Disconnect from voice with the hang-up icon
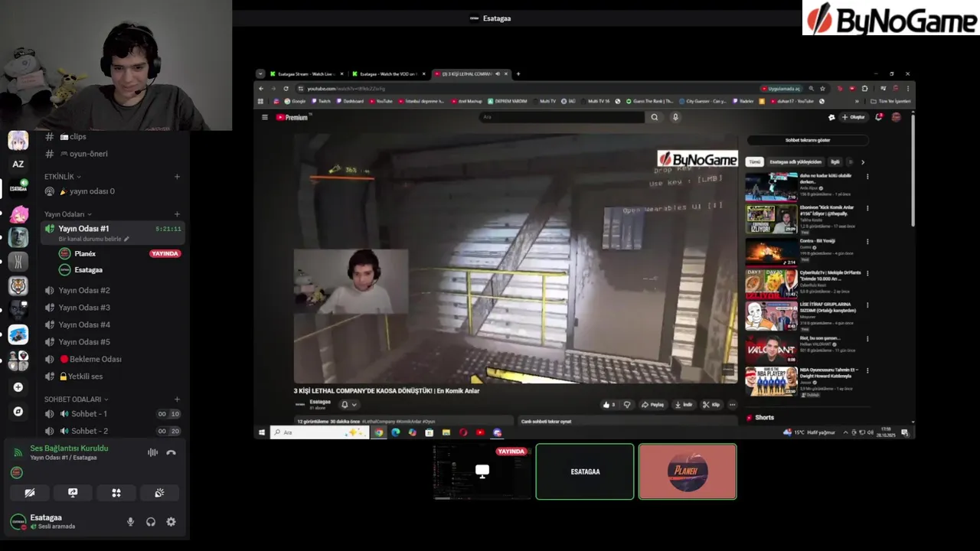The image size is (980, 551). click(171, 452)
